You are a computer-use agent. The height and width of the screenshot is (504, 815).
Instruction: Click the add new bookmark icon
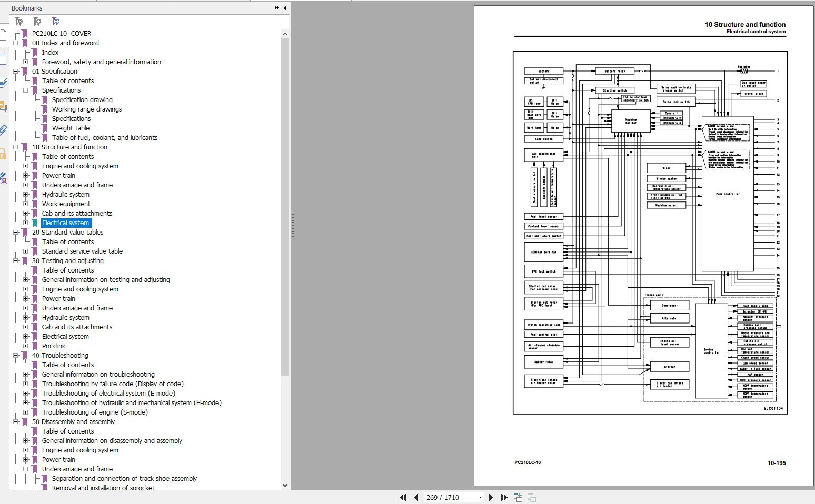coord(37,22)
